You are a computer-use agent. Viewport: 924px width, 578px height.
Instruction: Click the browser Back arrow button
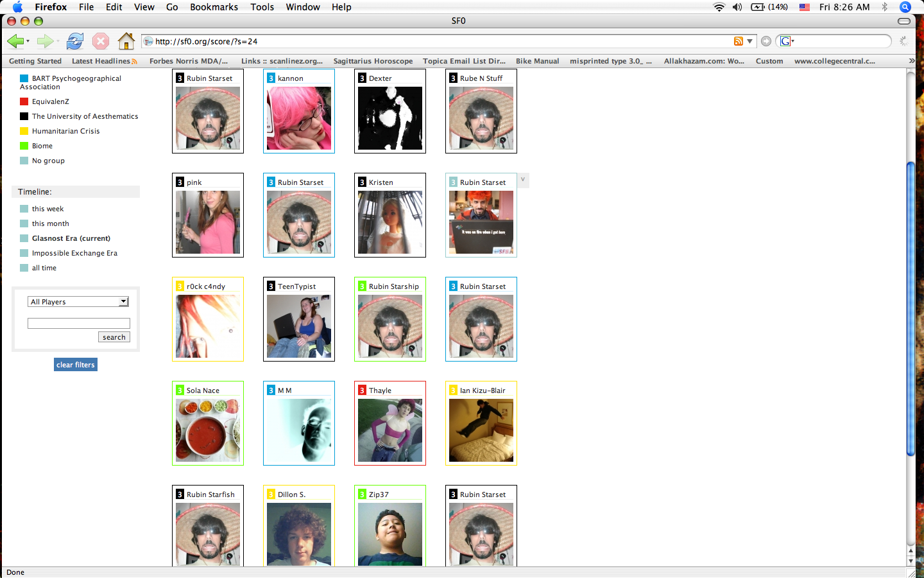point(15,42)
